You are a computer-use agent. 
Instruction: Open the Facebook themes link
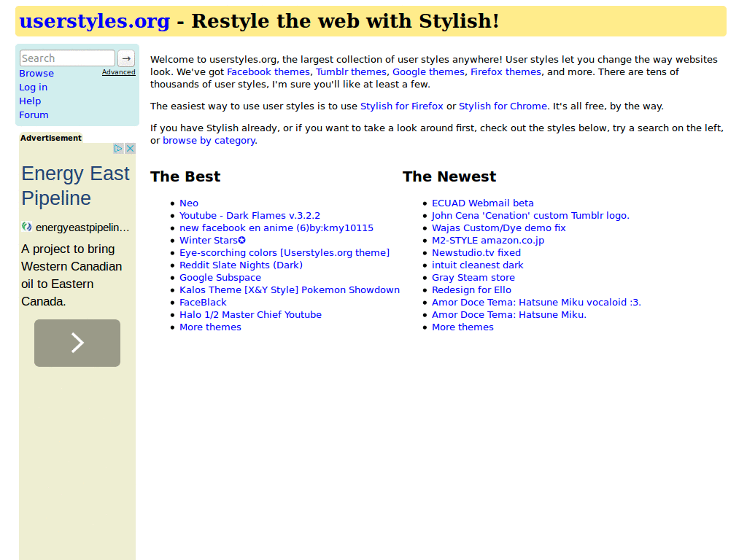268,72
